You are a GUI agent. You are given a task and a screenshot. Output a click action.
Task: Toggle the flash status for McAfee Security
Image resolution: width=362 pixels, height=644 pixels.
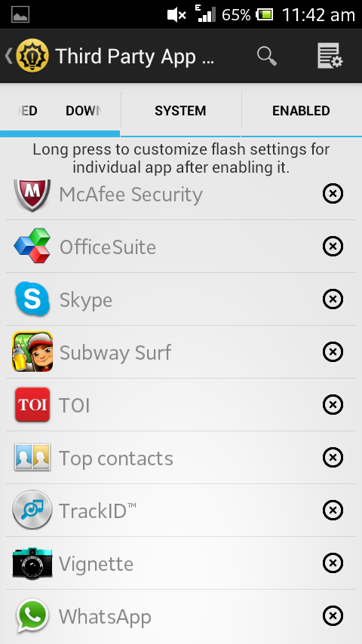click(333, 194)
